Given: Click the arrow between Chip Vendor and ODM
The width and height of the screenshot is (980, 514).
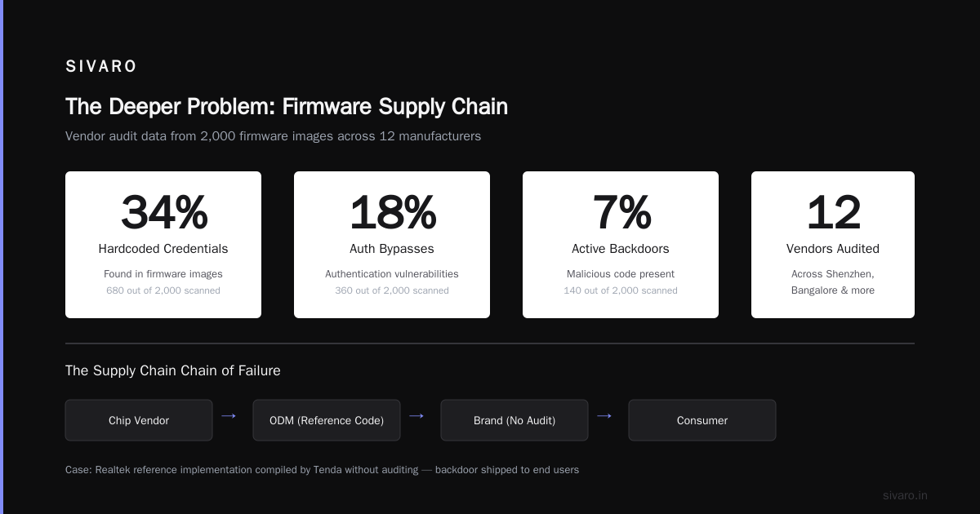Looking at the screenshot, I should (x=229, y=416).
